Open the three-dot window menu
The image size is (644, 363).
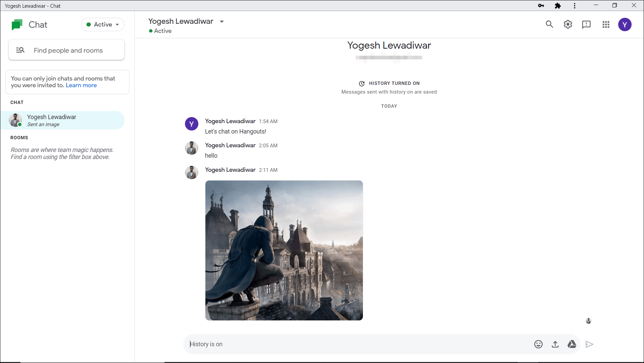click(x=575, y=6)
